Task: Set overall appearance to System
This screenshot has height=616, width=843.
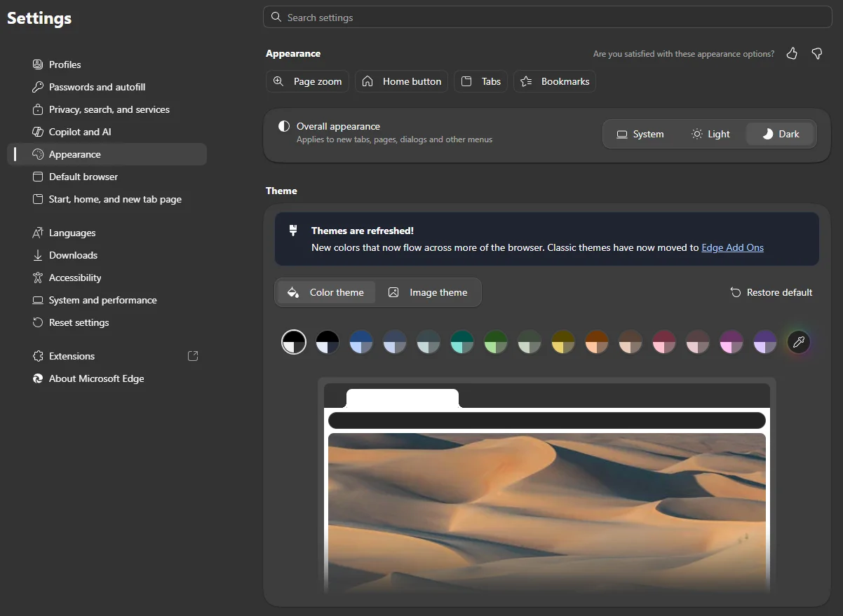Action: pos(640,134)
